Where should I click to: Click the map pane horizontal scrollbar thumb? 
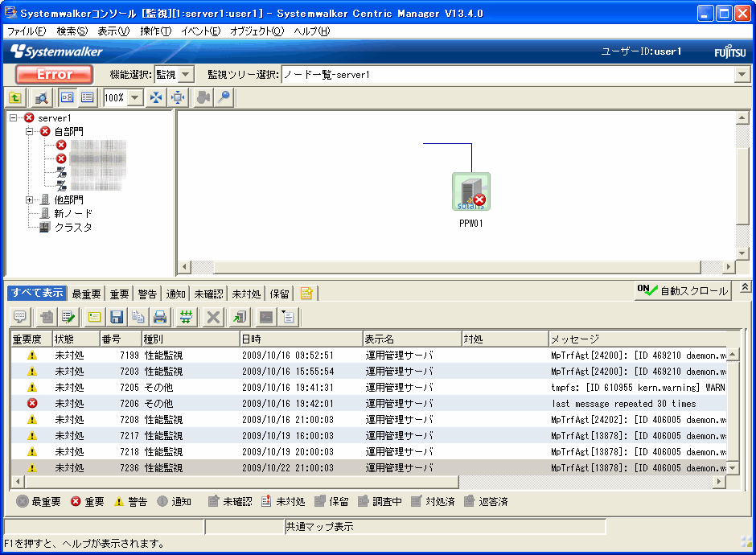(457, 267)
